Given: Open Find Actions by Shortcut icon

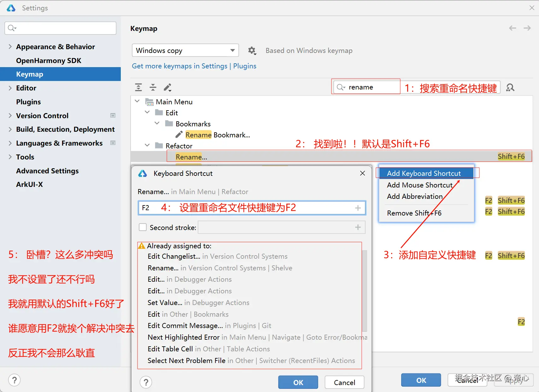Looking at the screenshot, I should tap(510, 87).
